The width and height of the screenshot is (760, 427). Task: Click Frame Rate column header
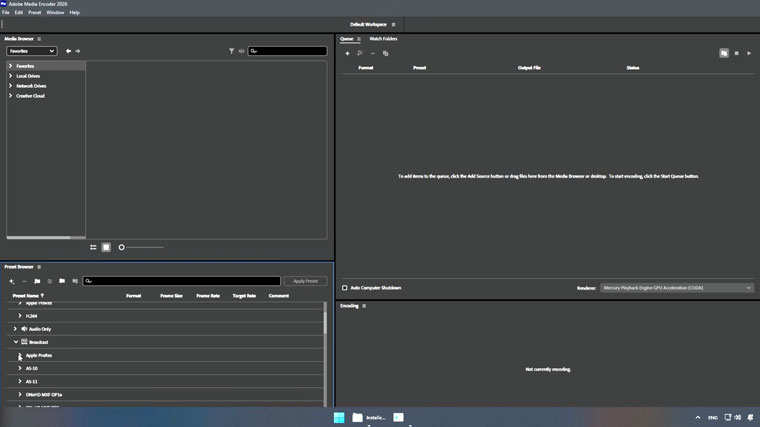click(208, 296)
